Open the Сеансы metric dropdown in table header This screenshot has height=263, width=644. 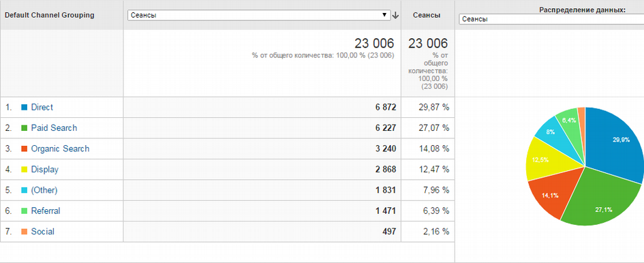coord(259,15)
